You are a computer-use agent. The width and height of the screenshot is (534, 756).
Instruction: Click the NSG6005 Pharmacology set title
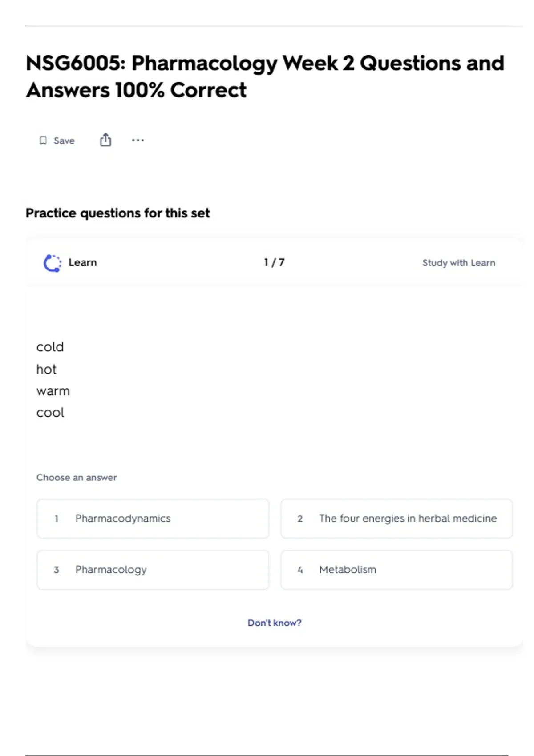tap(265, 76)
